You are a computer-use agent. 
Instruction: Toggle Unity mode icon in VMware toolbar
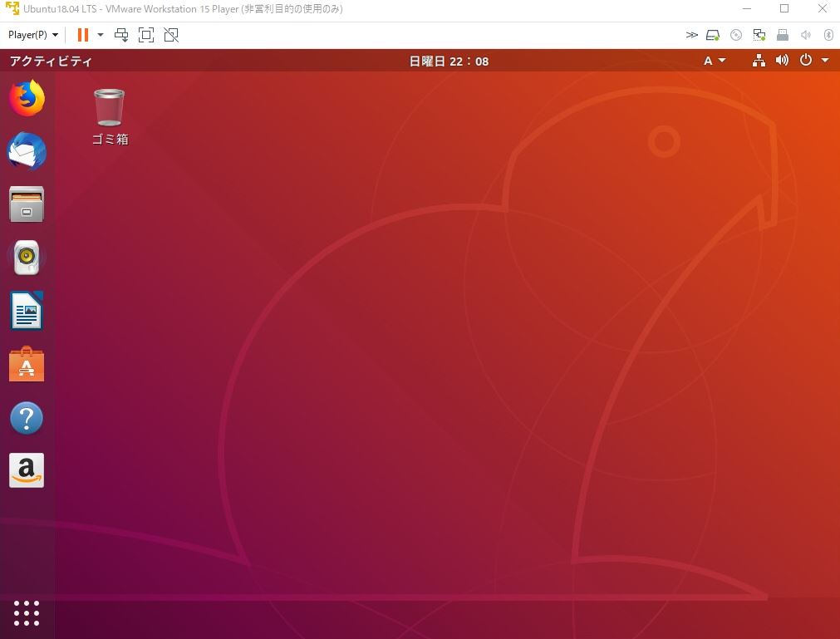pyautogui.click(x=171, y=35)
